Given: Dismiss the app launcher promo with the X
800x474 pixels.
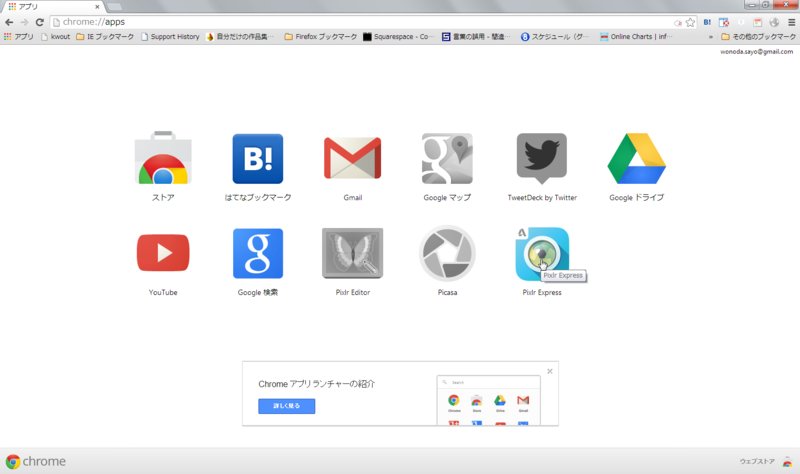Looking at the screenshot, I should click(549, 371).
